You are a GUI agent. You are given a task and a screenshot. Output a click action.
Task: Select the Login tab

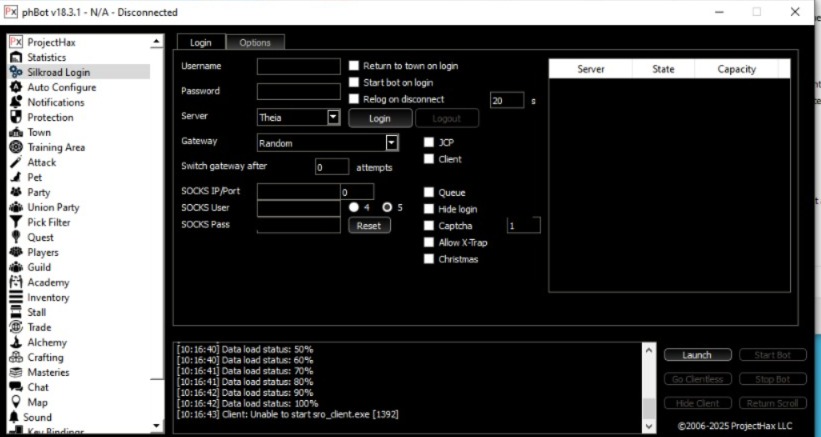[x=200, y=43]
